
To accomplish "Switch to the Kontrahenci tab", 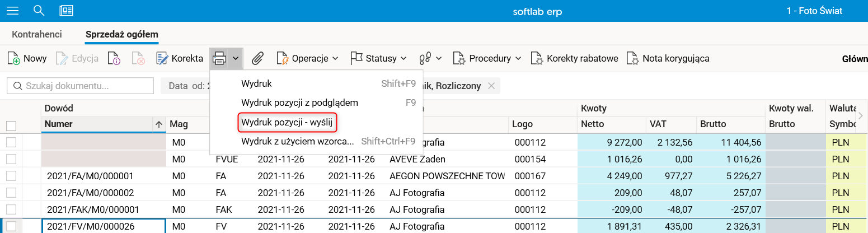I will coord(36,34).
